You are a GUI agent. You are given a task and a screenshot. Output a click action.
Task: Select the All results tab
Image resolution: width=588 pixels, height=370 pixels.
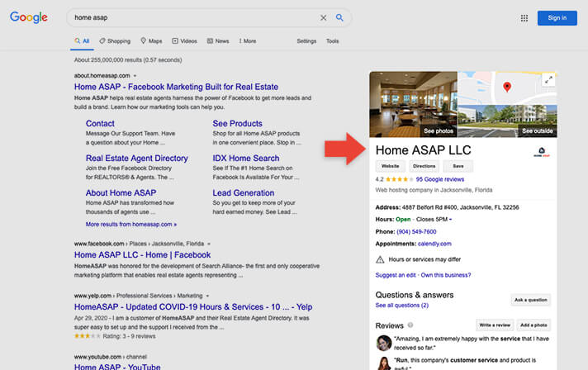click(82, 40)
